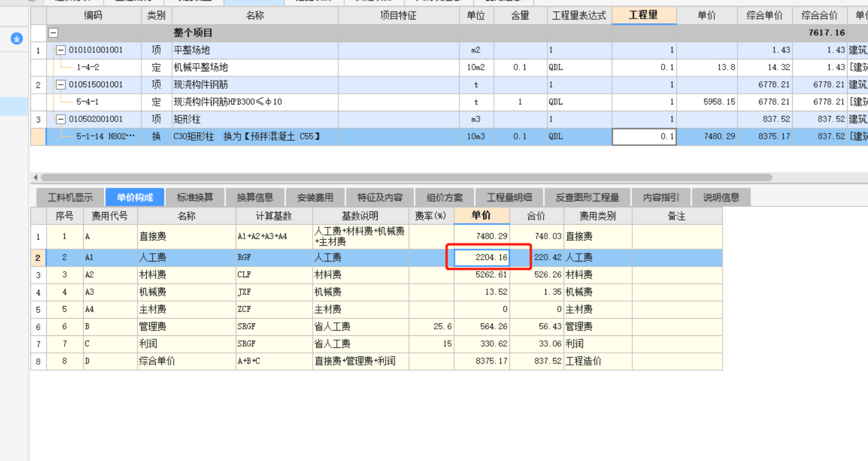Click row number 8 in price composition table

pyautogui.click(x=38, y=361)
